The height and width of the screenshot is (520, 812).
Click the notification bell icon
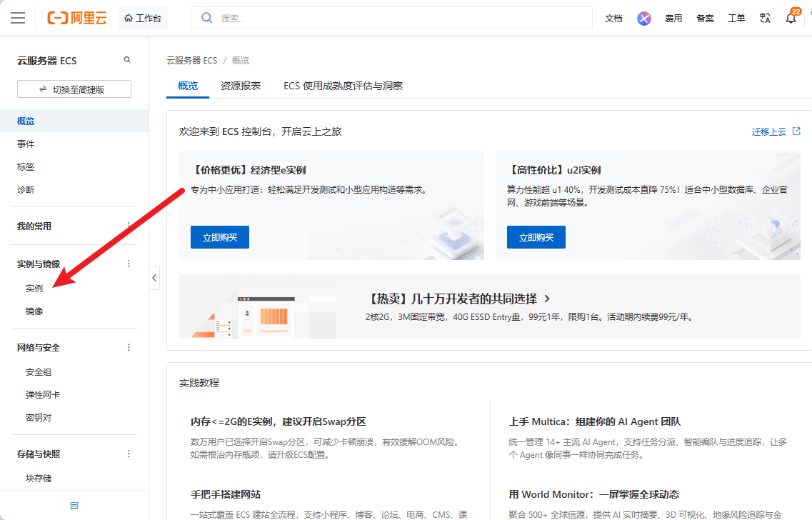point(791,18)
